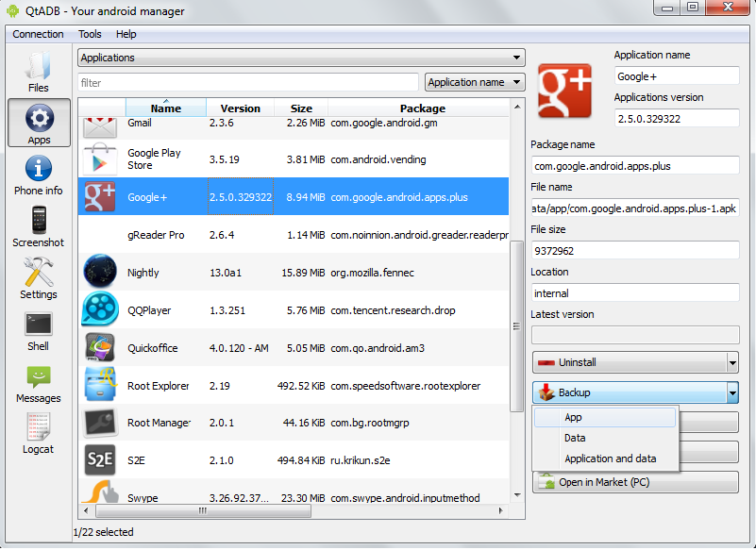Click the QtADB android title icon

pyautogui.click(x=13, y=10)
